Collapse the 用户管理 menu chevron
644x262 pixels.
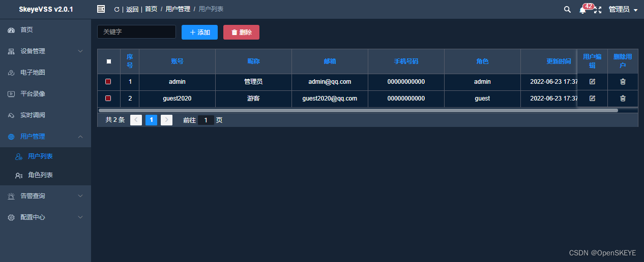[80, 137]
